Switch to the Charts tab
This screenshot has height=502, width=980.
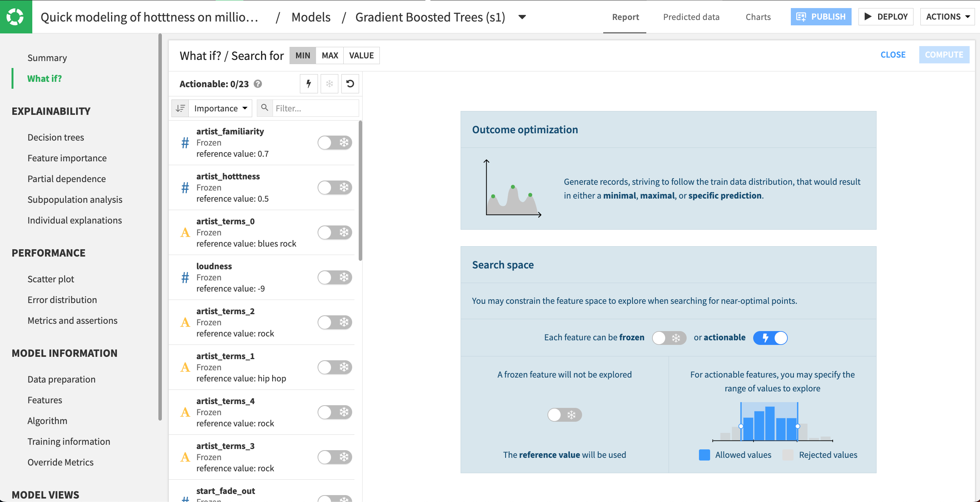tap(758, 17)
